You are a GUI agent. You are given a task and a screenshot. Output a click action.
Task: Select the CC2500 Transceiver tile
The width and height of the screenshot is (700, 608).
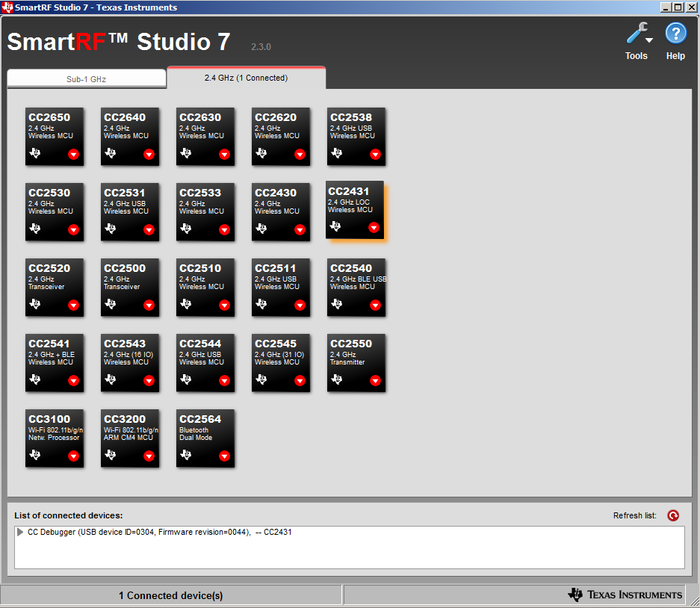coord(130,288)
